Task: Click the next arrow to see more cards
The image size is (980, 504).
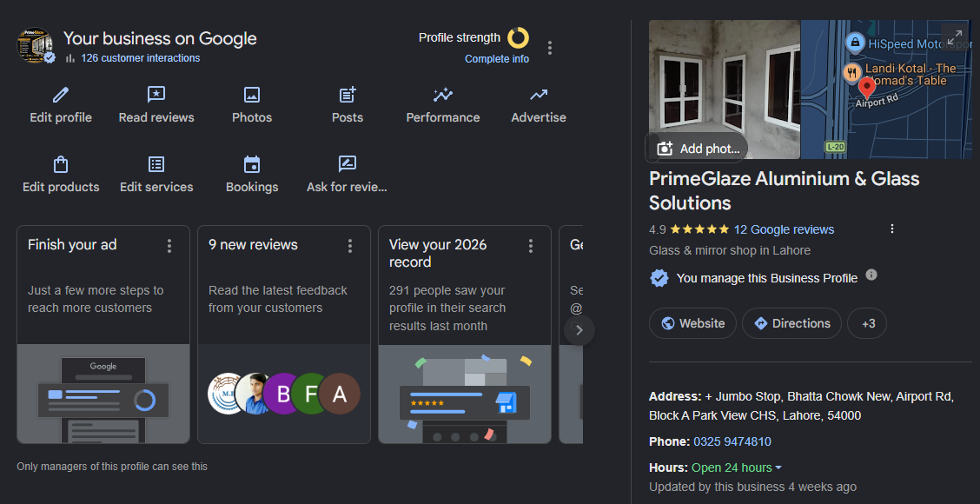Action: click(579, 330)
